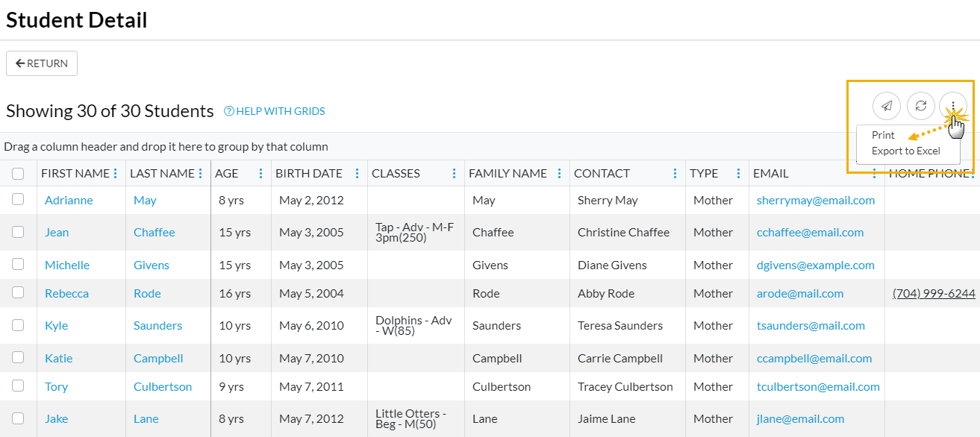Screen dimensions: 980x437
Task: Open the Rode last name link
Action: coord(147,293)
